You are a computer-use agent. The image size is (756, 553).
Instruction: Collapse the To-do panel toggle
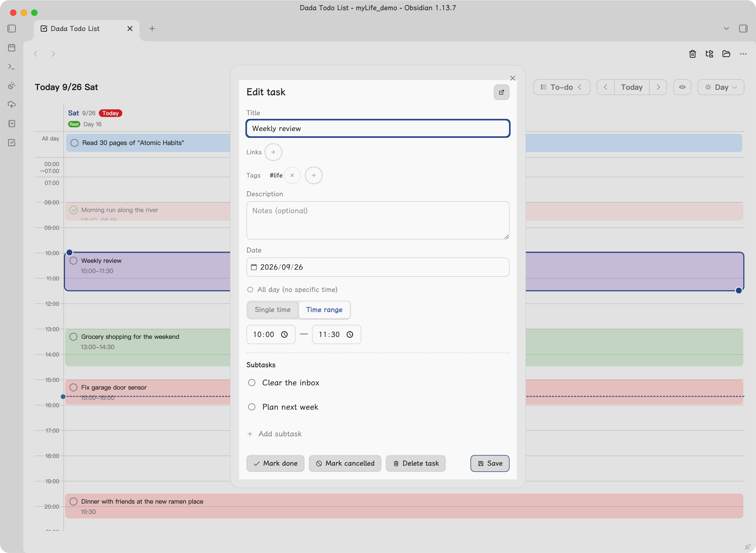[x=562, y=87]
